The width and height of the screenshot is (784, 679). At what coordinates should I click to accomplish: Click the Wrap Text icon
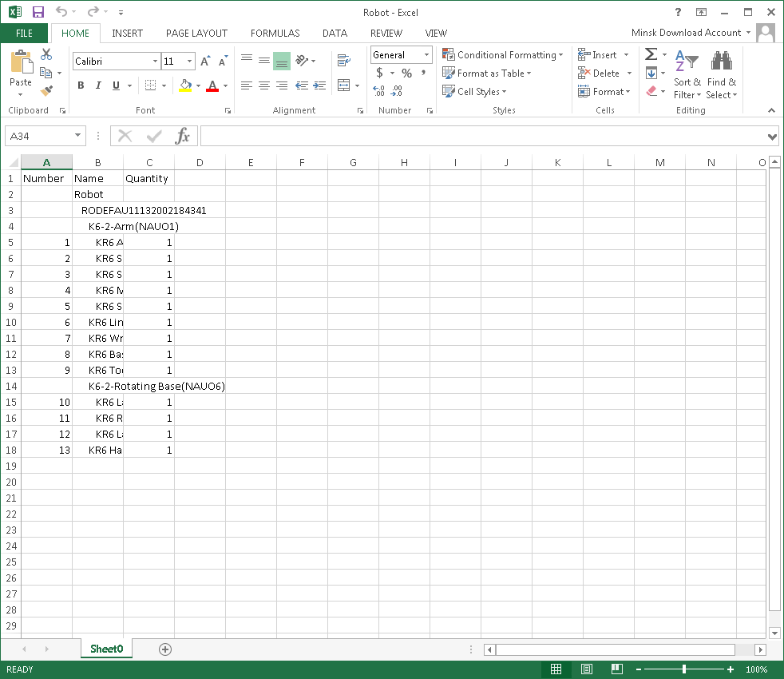(344, 61)
